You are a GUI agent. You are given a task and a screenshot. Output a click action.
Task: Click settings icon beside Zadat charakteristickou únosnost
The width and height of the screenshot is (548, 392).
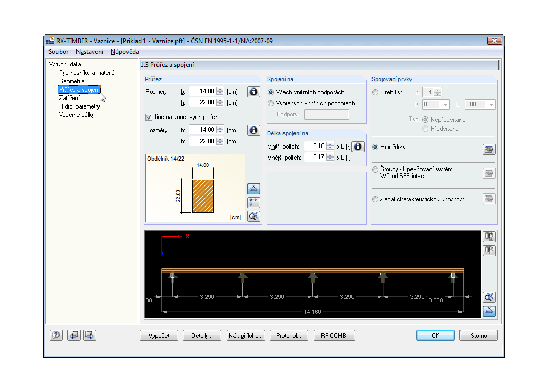[489, 199]
